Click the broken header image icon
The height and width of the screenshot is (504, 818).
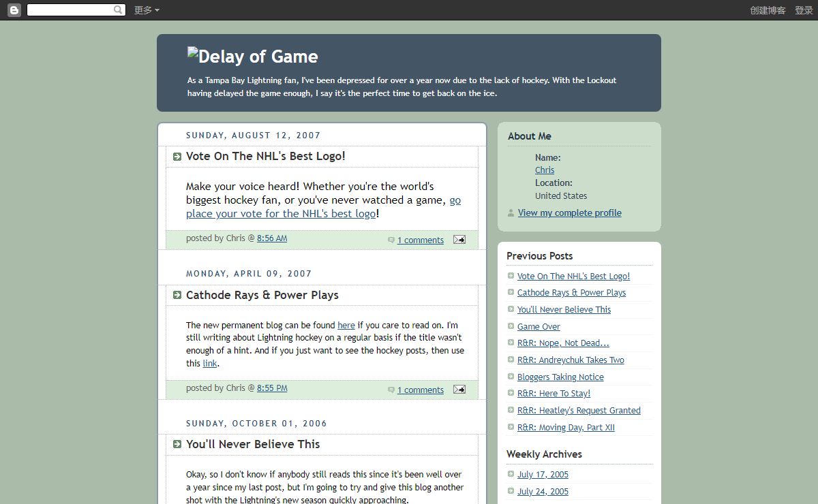click(x=193, y=53)
